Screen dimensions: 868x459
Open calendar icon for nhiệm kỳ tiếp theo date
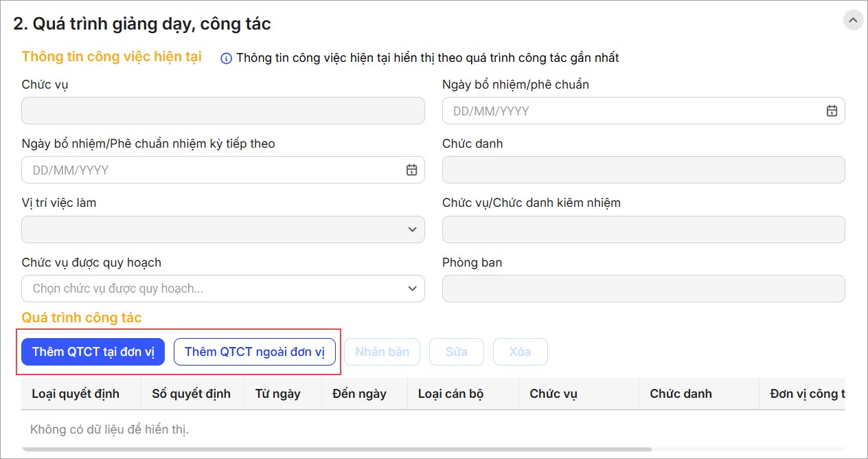coord(411,170)
